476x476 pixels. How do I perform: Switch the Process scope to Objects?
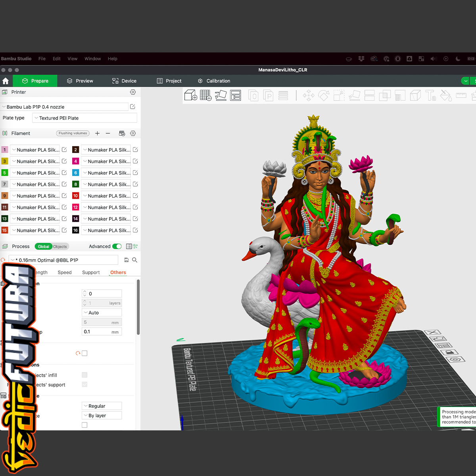pyautogui.click(x=60, y=246)
